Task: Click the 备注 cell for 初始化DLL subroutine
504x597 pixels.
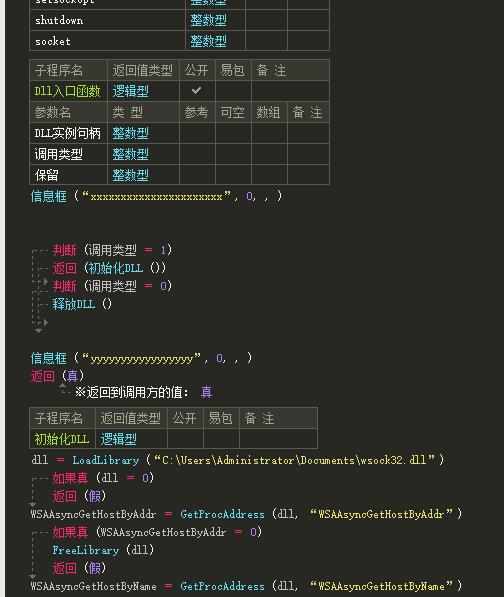Action: [x=278, y=439]
